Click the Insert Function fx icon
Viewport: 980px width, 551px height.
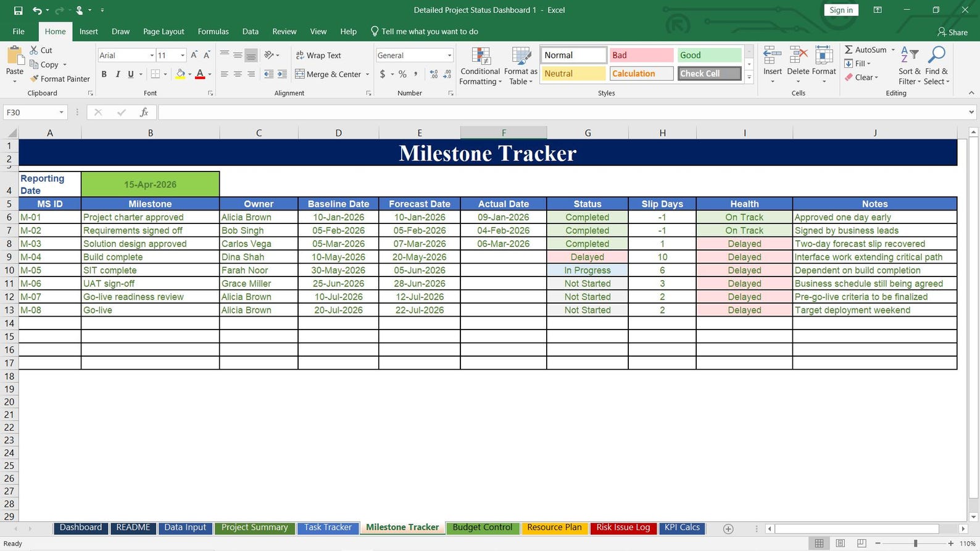pyautogui.click(x=144, y=112)
